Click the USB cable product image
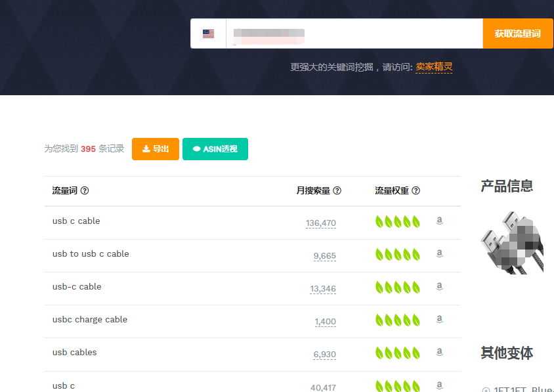This screenshot has width=554, height=392. [x=512, y=243]
